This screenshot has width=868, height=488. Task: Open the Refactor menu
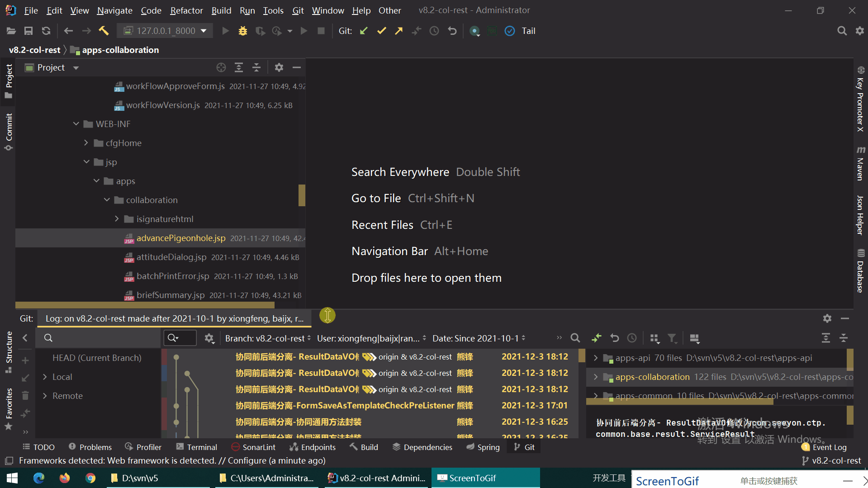point(186,10)
